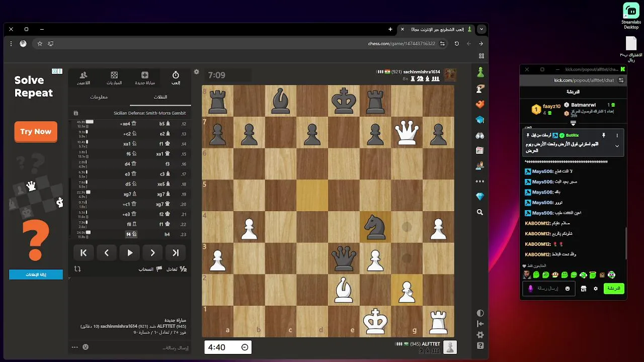Click the Kick send-message input field
644x362 pixels.
(548, 289)
